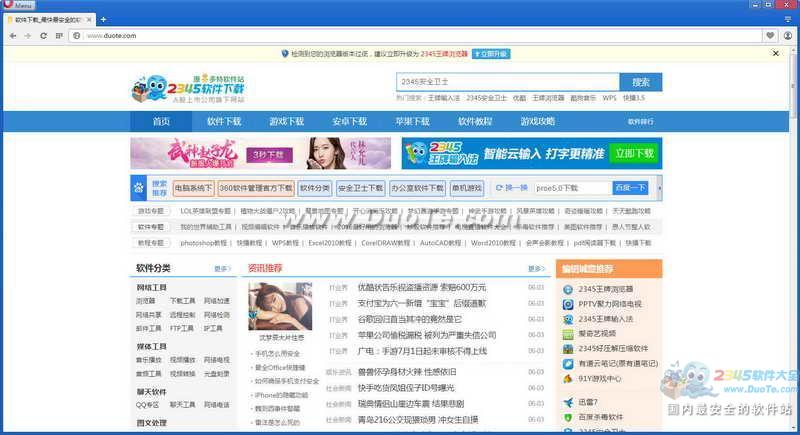Click the 单机游戏 recommendation tag
Screen dimensions: 800x435
(x=466, y=188)
